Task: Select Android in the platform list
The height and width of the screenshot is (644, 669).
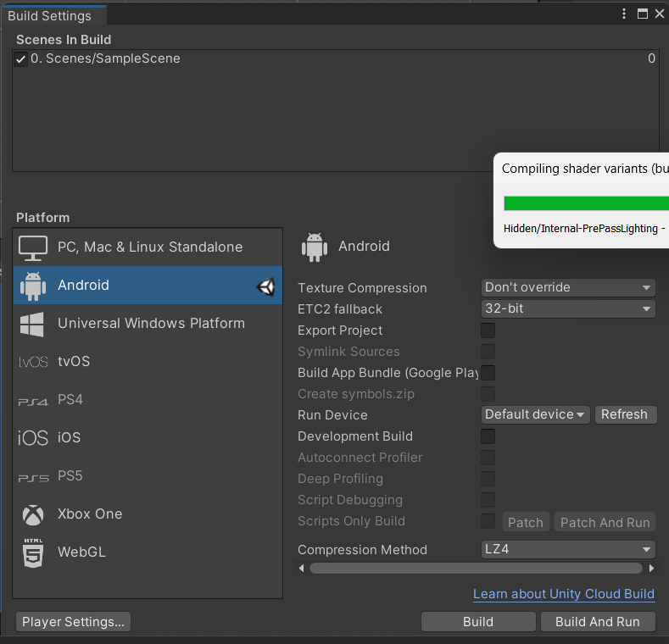Action: [x=148, y=286]
